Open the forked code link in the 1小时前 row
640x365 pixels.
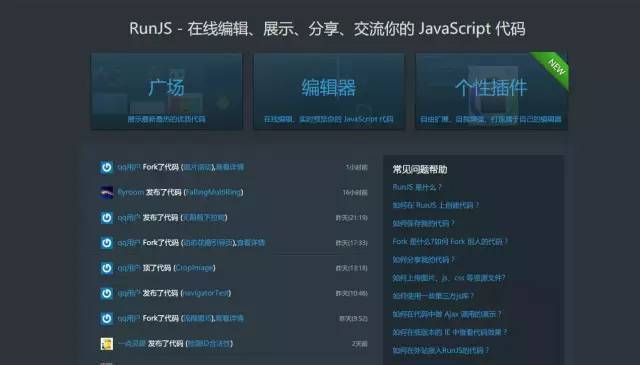point(197,167)
